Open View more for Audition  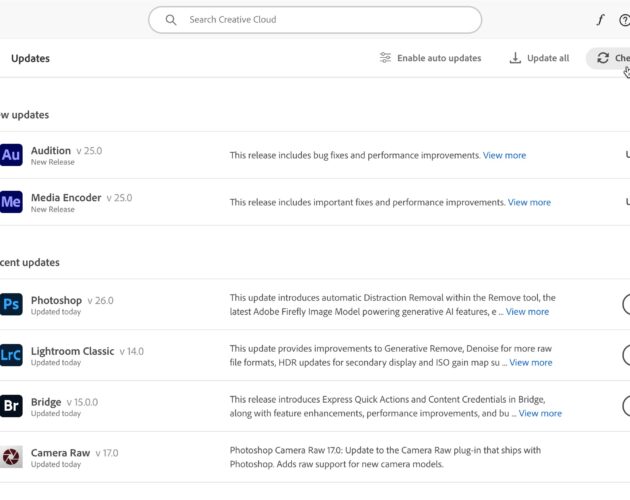click(x=504, y=155)
